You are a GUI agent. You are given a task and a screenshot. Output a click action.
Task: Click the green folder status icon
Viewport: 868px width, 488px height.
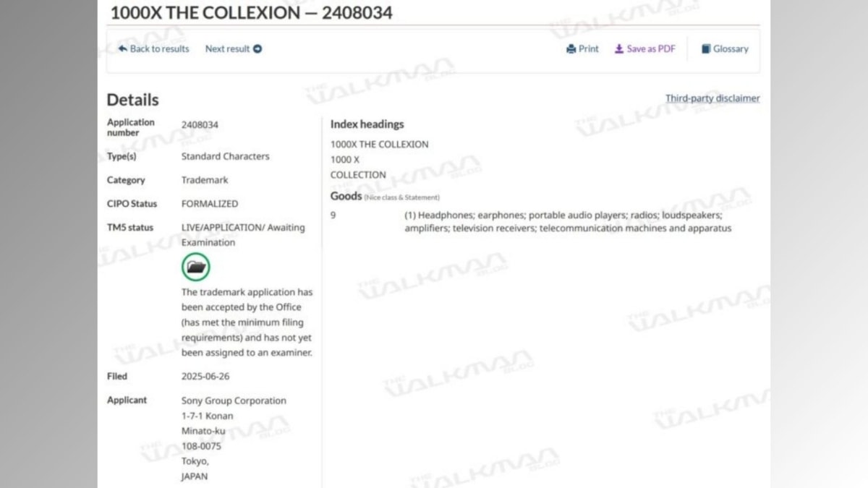[x=196, y=267]
